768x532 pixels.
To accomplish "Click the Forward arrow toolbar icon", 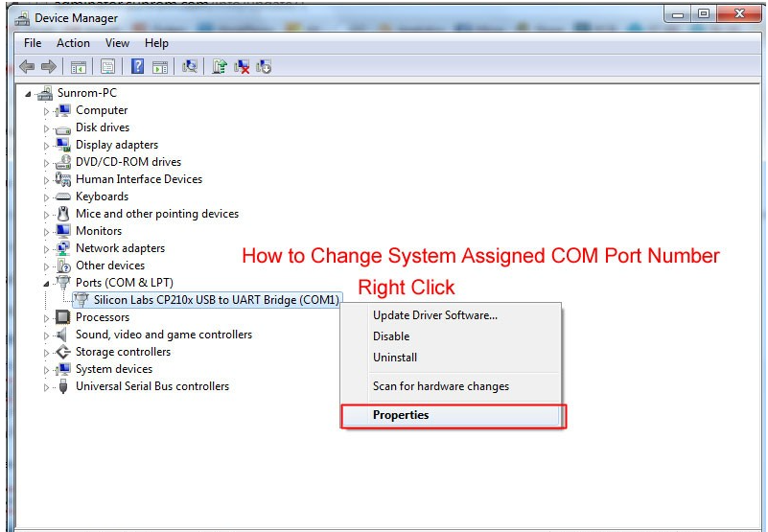I will coord(48,66).
